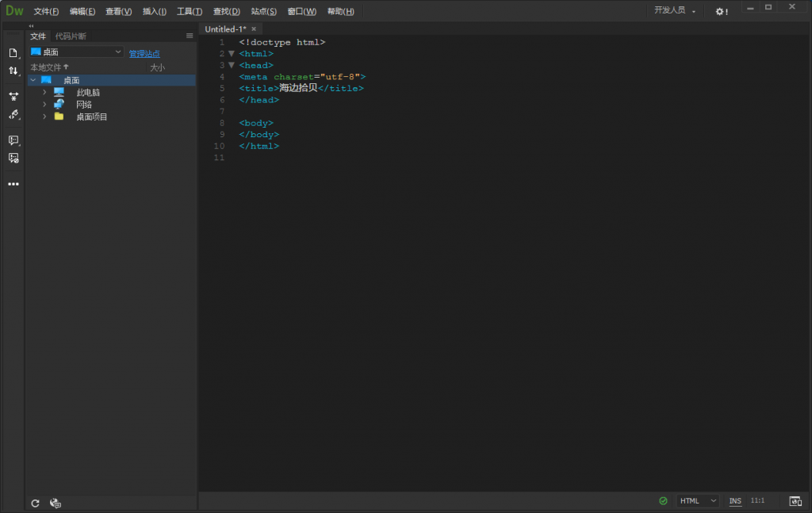The width and height of the screenshot is (812, 513).
Task: Click line number 11 in the gutter
Action: coord(219,157)
